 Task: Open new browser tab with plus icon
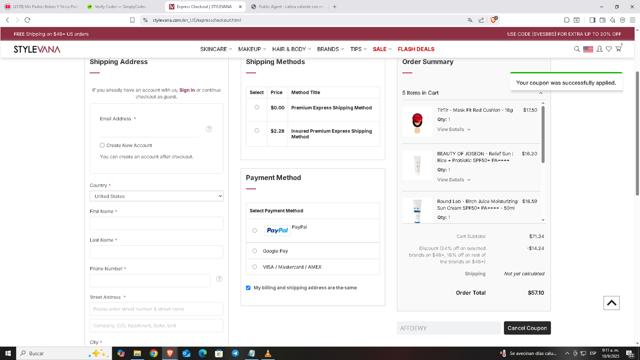coord(334,7)
